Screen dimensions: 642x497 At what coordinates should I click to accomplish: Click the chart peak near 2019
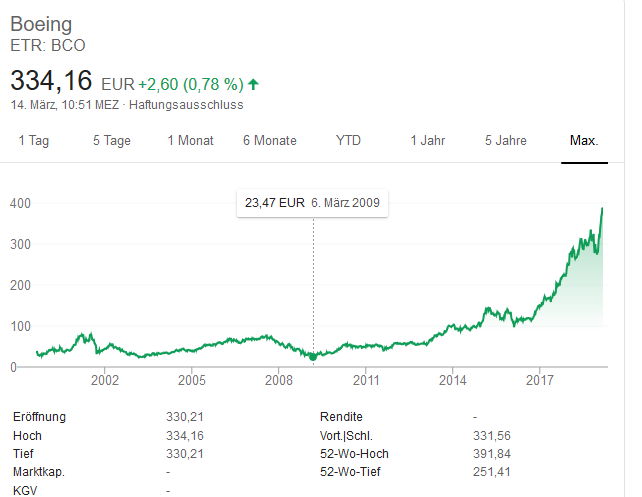[603, 209]
